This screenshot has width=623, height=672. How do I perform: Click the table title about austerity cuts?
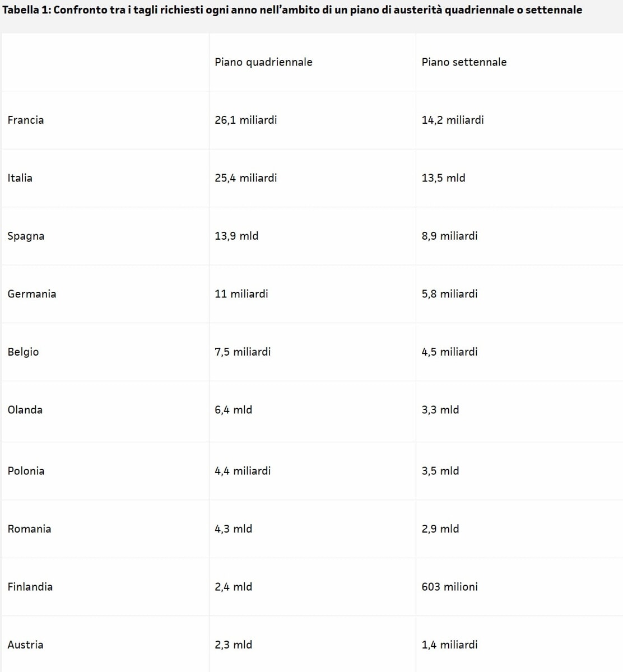pyautogui.click(x=292, y=10)
